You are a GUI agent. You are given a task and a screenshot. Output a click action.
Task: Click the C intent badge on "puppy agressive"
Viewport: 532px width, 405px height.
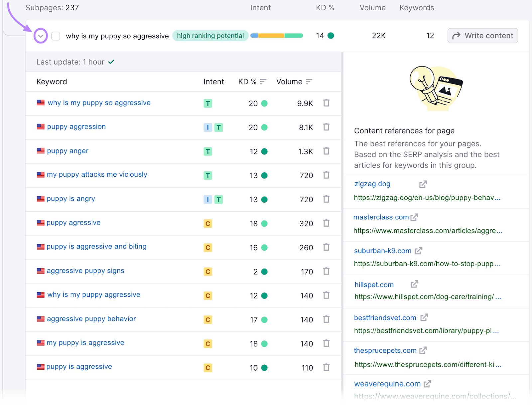[208, 223]
